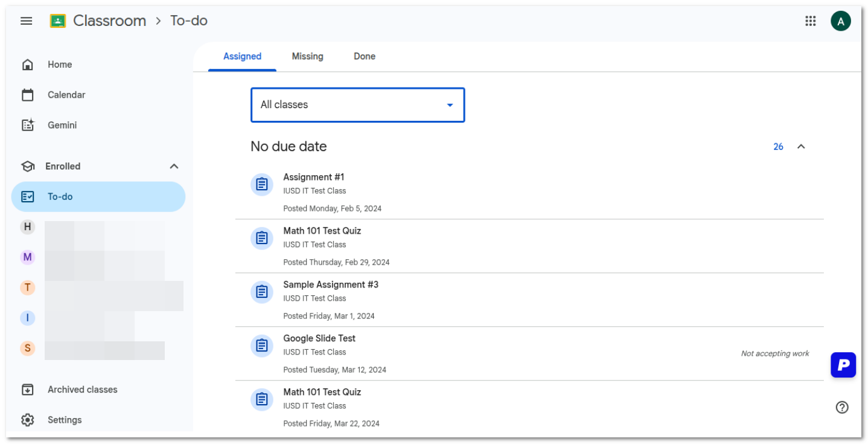Click the blue P extension button

843,365
